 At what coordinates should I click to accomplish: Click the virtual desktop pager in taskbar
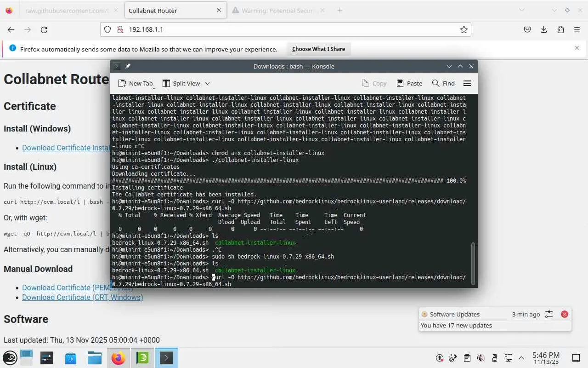[x=26, y=358]
